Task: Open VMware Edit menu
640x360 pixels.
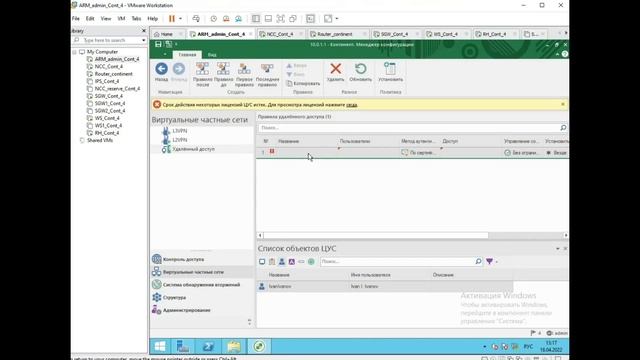Action: (x=90, y=19)
